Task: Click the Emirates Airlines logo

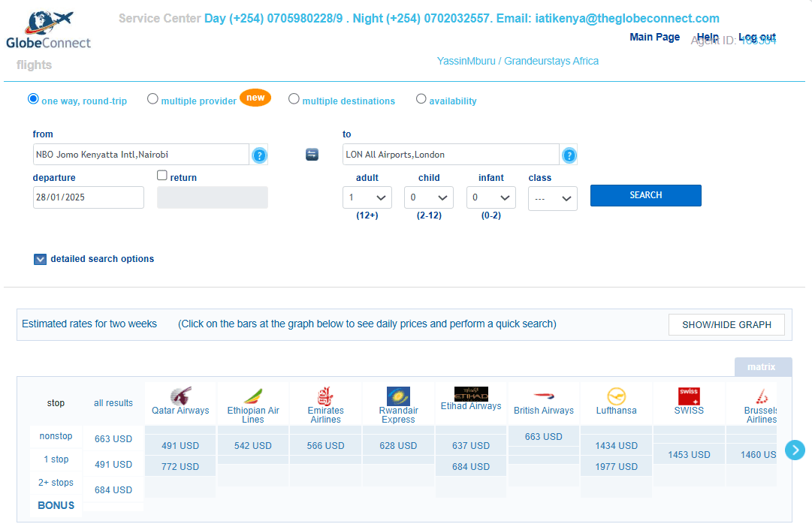Action: (326, 396)
